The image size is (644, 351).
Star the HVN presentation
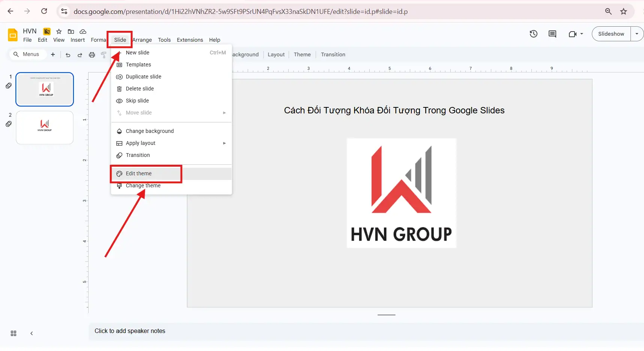point(59,32)
